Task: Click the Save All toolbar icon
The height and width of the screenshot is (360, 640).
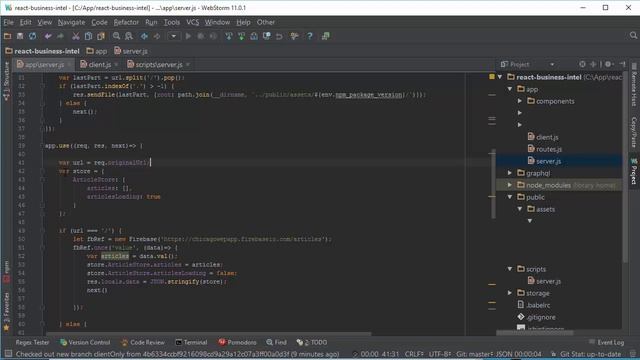Action: [x=20, y=36]
